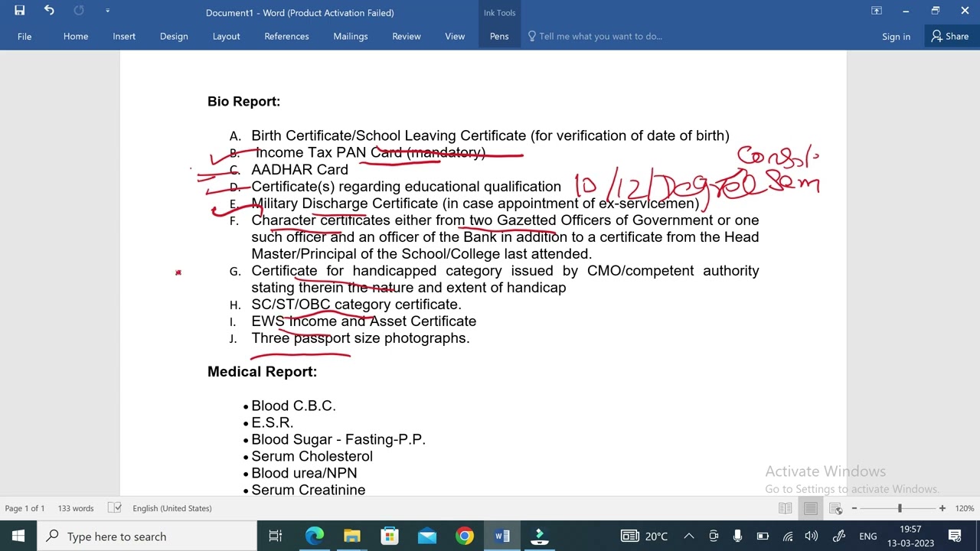Open the news and weather 20°C widget
This screenshot has width=980, height=551.
coord(644,536)
